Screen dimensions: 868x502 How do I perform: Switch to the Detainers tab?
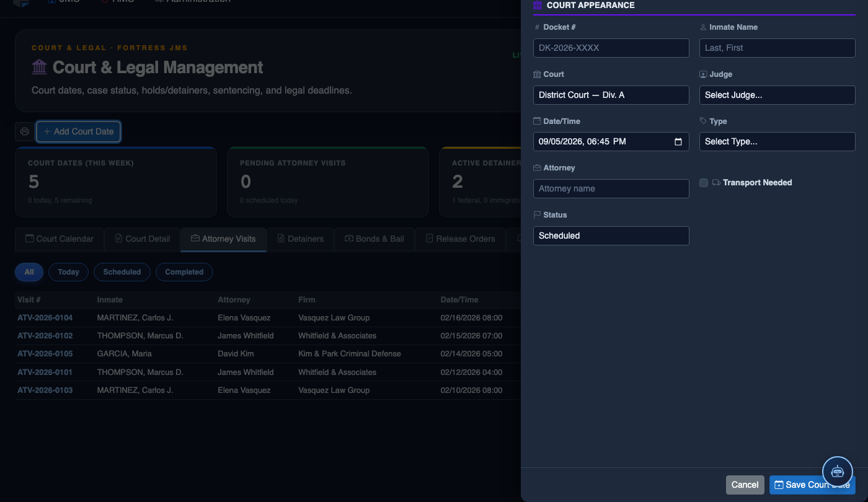[x=300, y=239]
